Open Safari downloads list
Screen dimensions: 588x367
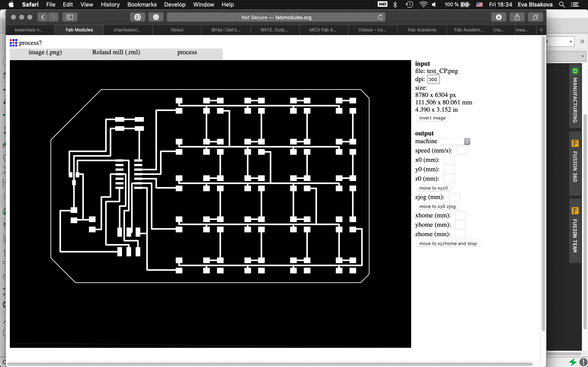point(499,17)
